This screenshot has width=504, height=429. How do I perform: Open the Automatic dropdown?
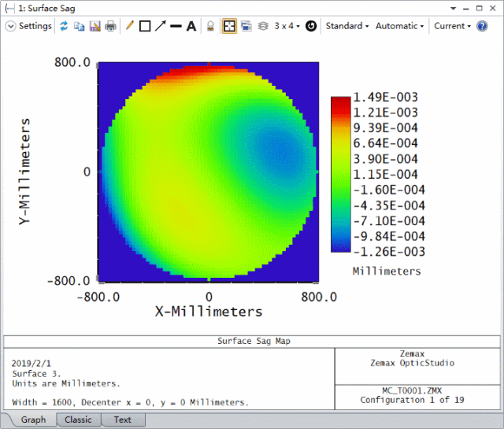(x=400, y=26)
